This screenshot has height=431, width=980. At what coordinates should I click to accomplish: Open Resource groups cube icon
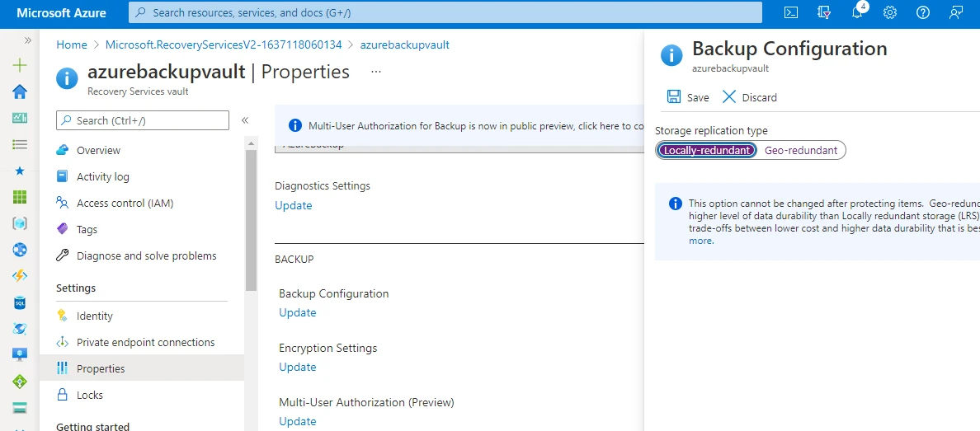(x=20, y=223)
